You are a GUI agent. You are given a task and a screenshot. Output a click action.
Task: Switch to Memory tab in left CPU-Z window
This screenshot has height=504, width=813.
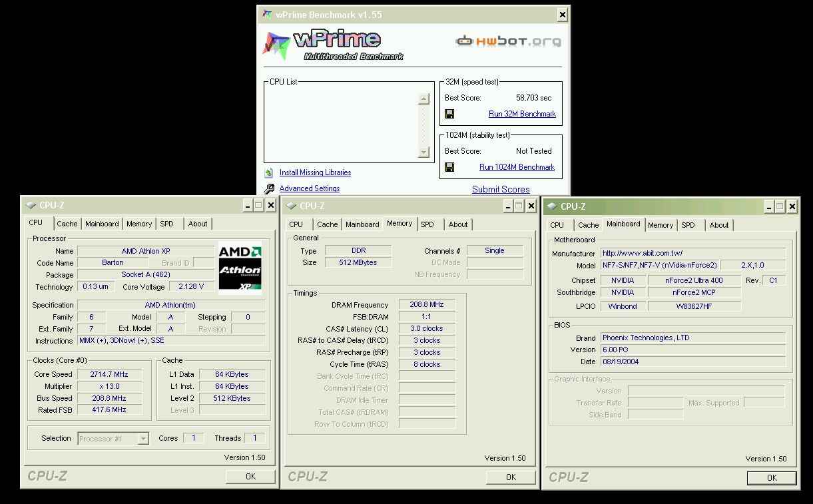(x=139, y=224)
